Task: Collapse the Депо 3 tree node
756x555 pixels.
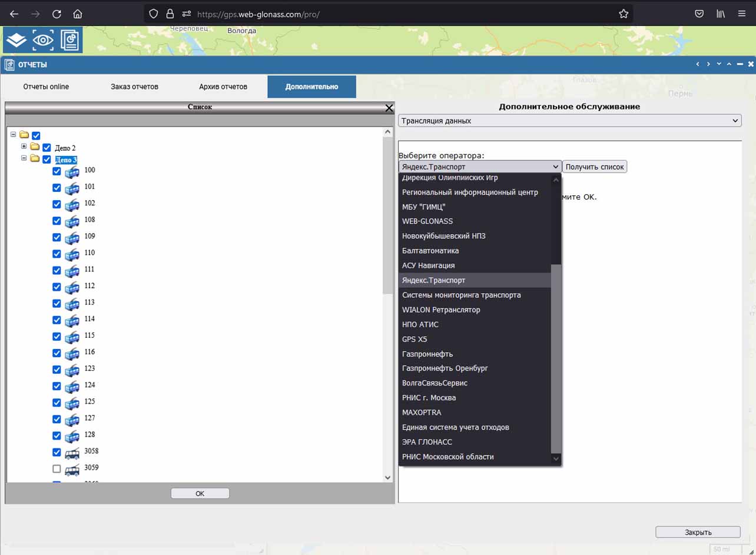Action: pos(24,158)
